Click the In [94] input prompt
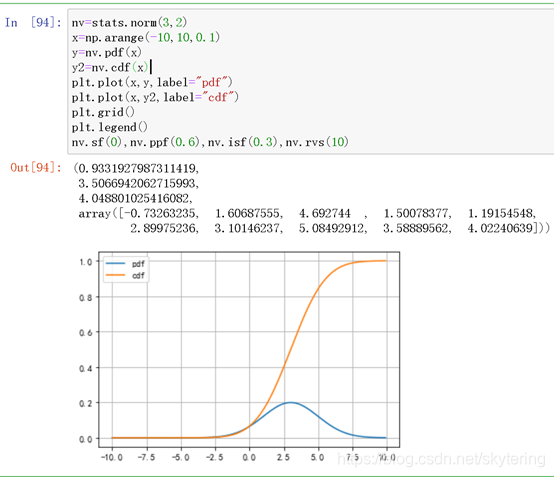Screen dimensions: 554x477 coord(33,23)
